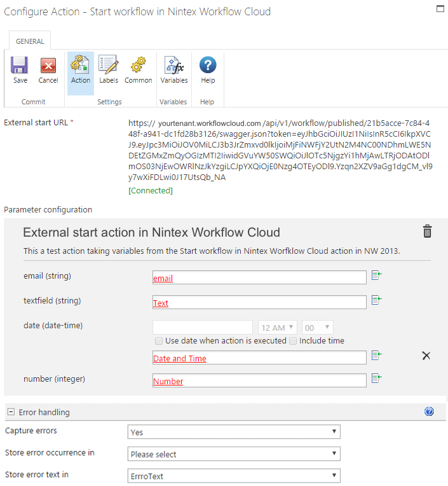This screenshot has width=448, height=486.
Task: Check the Include time checkbox
Action: tap(293, 341)
